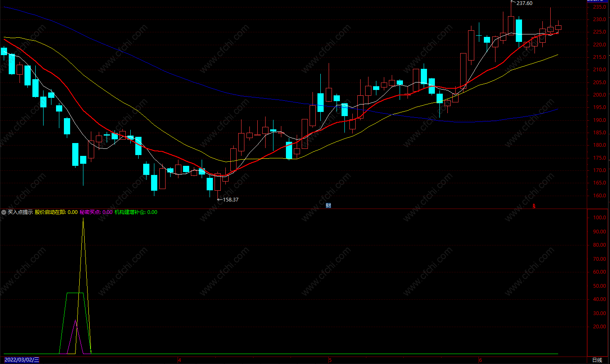Viewport: 610px width, 364px height.
Task: Click the red S marker on the chart
Action: click(534, 206)
